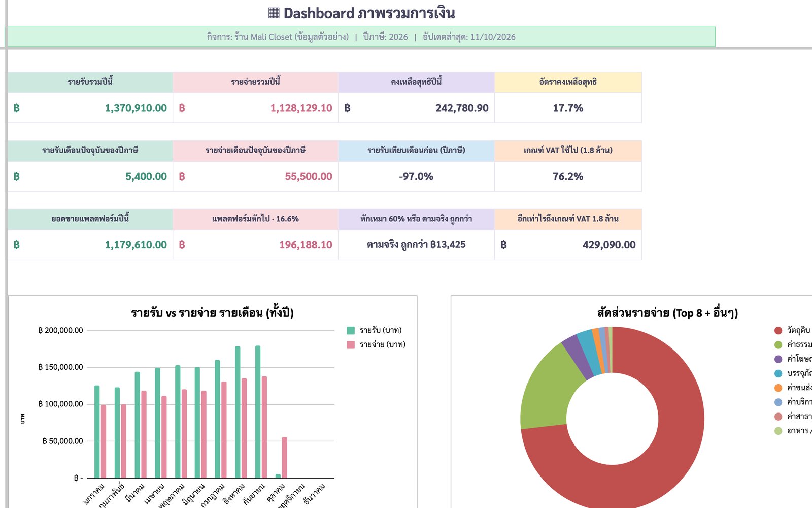Image resolution: width=812 pixels, height=508 pixels.
Task: Select the 242,780.90 value cell
Action: [x=416, y=108]
